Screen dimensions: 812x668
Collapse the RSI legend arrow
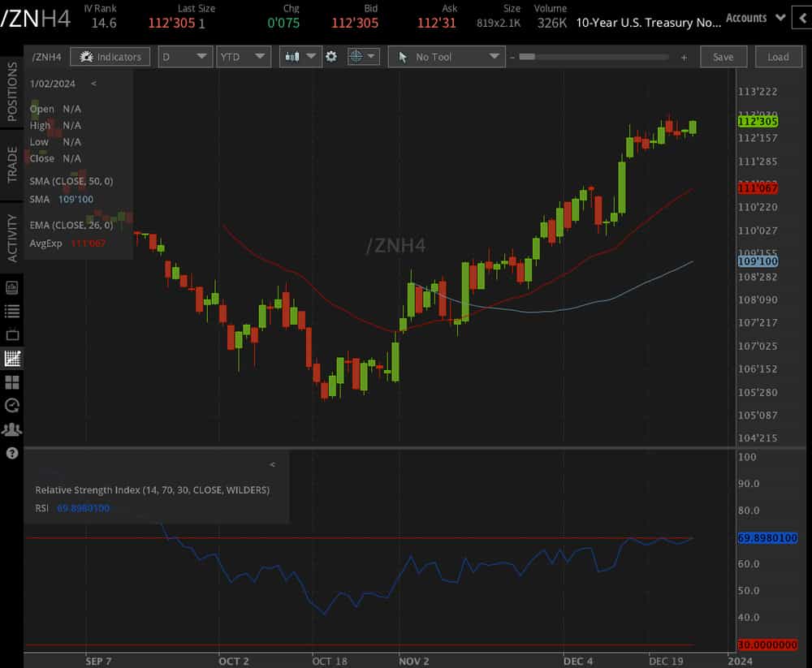[x=272, y=464]
